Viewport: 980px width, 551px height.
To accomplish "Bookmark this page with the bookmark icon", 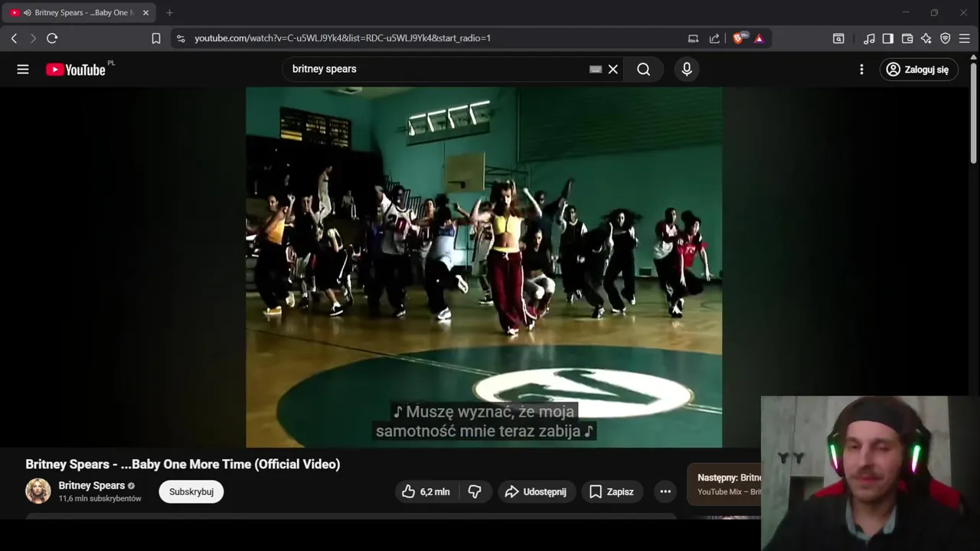I will tap(156, 38).
